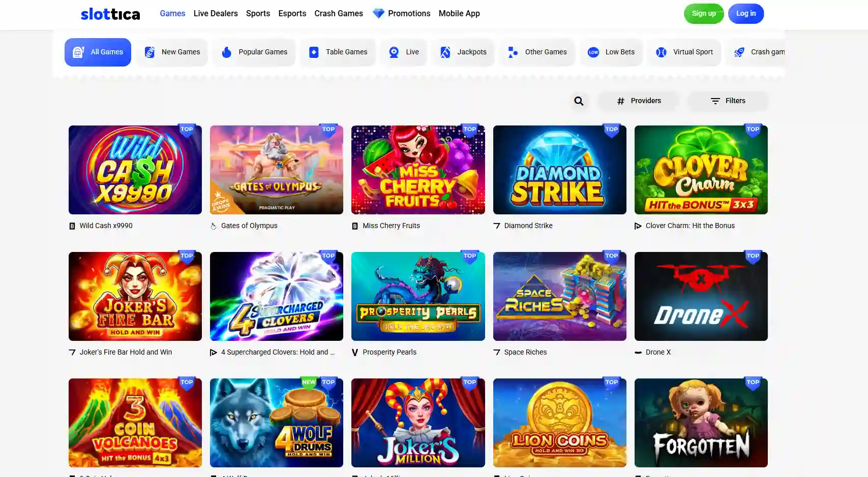Click the Table Games card icon
The height and width of the screenshot is (477, 868).
314,52
